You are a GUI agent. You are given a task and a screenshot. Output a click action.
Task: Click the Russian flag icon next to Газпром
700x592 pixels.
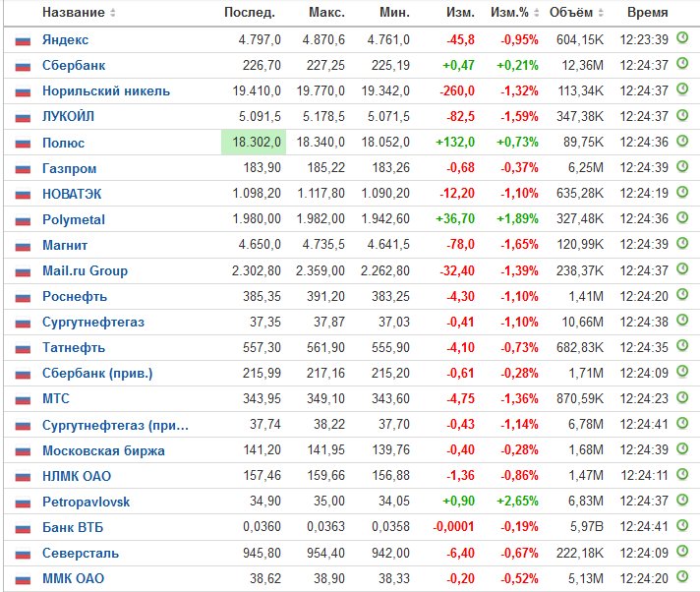[23, 169]
